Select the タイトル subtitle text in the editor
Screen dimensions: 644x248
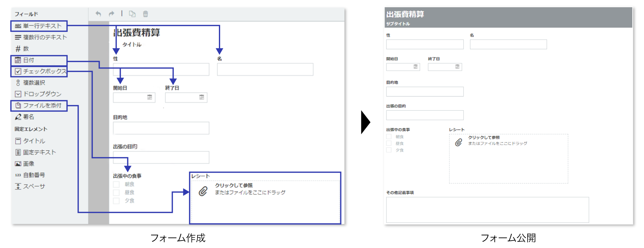click(132, 45)
